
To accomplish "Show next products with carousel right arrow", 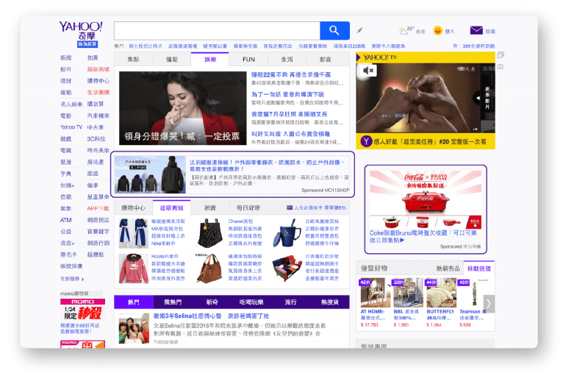I will coord(488,303).
